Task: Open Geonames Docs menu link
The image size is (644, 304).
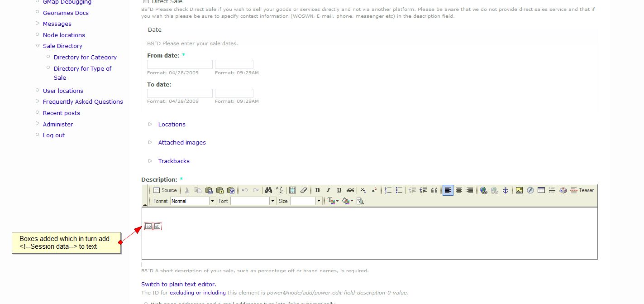Action: [66, 13]
